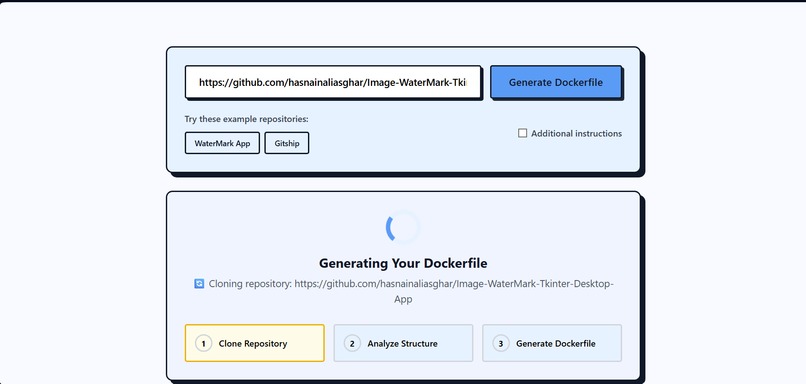Choose the Gitship example repository
The width and height of the screenshot is (806, 384).
pos(287,143)
